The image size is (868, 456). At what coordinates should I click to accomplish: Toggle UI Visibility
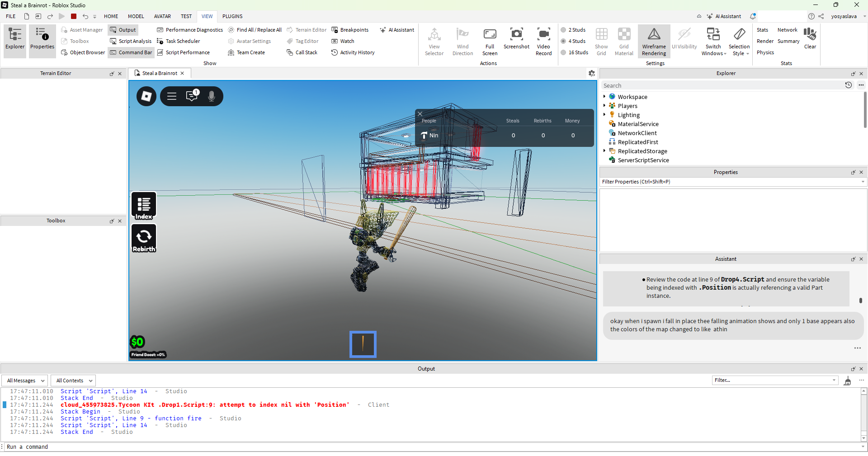click(x=684, y=38)
